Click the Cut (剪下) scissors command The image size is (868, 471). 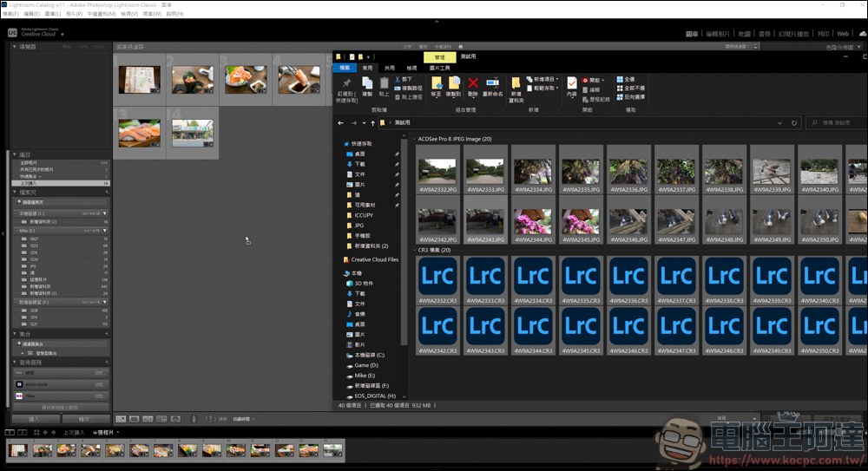click(403, 80)
